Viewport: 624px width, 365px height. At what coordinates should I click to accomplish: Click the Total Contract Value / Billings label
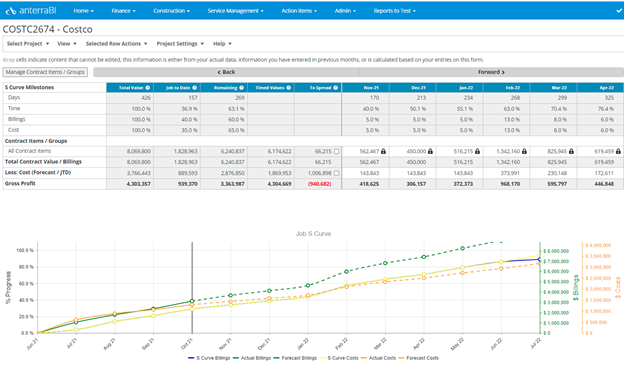[x=43, y=162]
